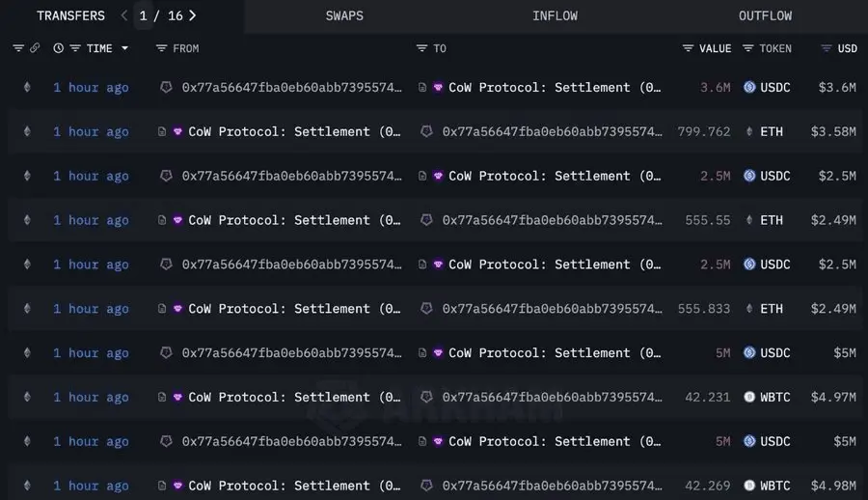Image resolution: width=868 pixels, height=500 pixels.
Task: Click entity tag icon on 799.762 ETH recipient
Action: (x=426, y=131)
